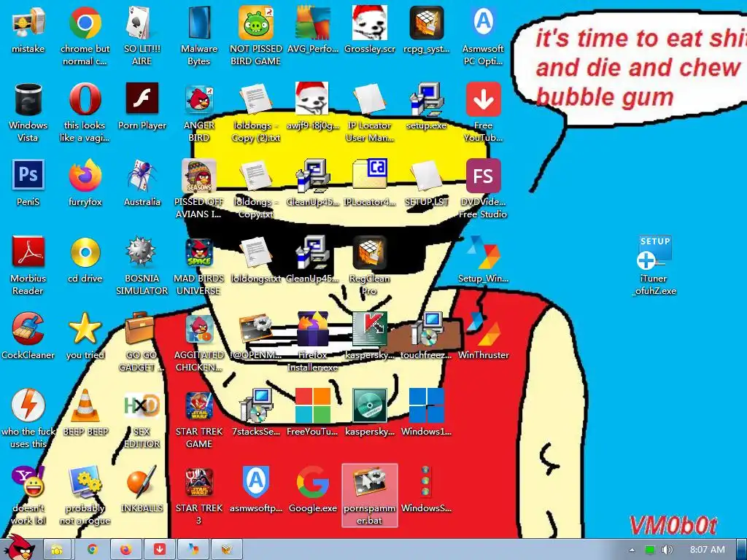Select the Windows1... logo icon
Viewport: 747px width, 560px height.
pyautogui.click(x=426, y=405)
